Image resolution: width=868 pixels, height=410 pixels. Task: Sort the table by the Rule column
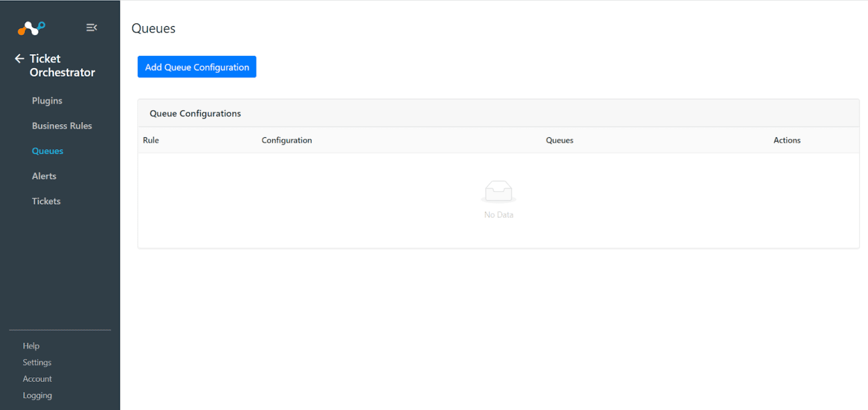(x=151, y=140)
